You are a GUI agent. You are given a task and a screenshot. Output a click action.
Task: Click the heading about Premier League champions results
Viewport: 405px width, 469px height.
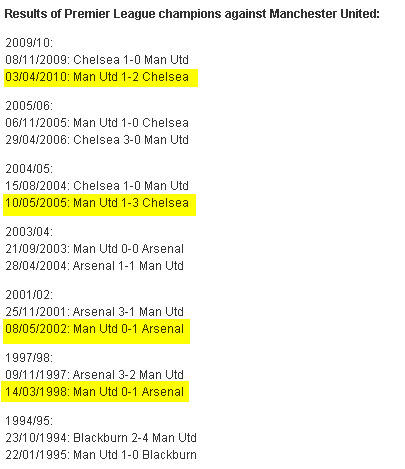click(x=192, y=14)
